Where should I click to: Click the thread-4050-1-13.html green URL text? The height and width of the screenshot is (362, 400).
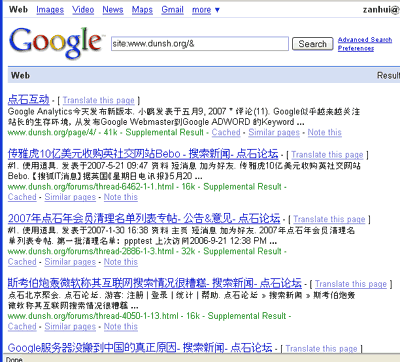pos(93,316)
